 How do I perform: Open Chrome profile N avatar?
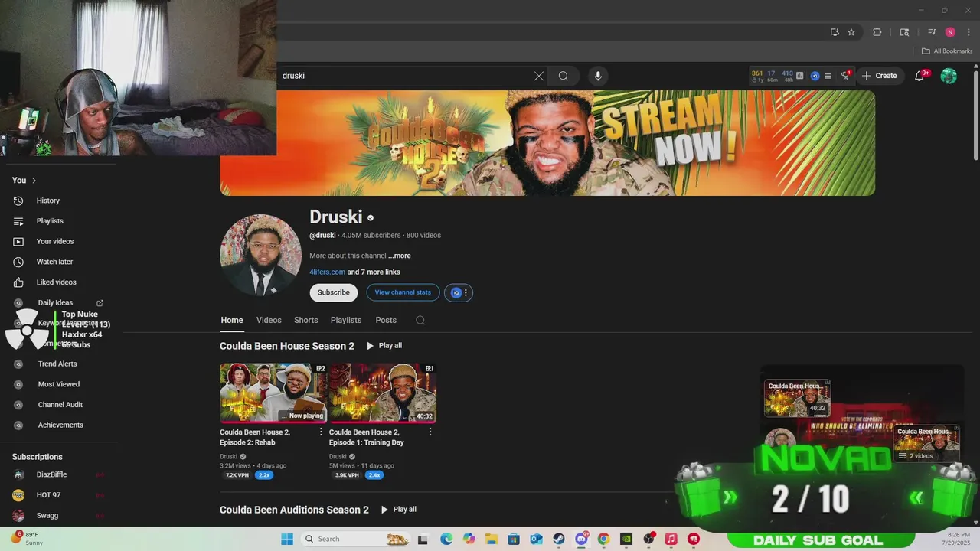point(950,32)
